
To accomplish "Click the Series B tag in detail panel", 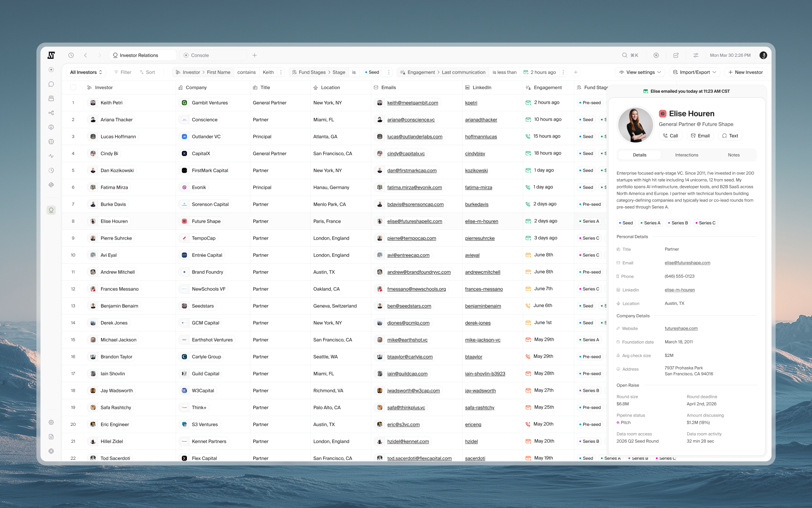I will (x=678, y=223).
